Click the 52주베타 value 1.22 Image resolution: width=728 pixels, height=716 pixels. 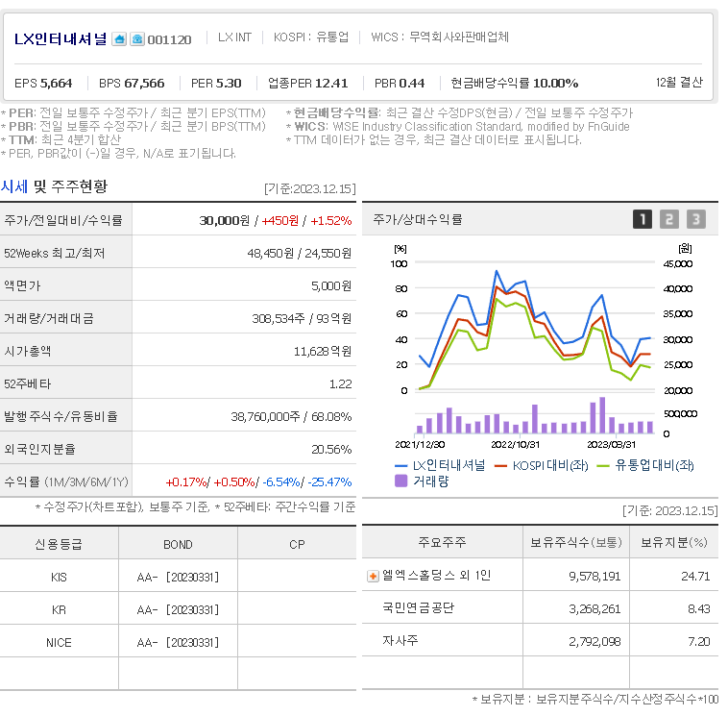point(340,383)
